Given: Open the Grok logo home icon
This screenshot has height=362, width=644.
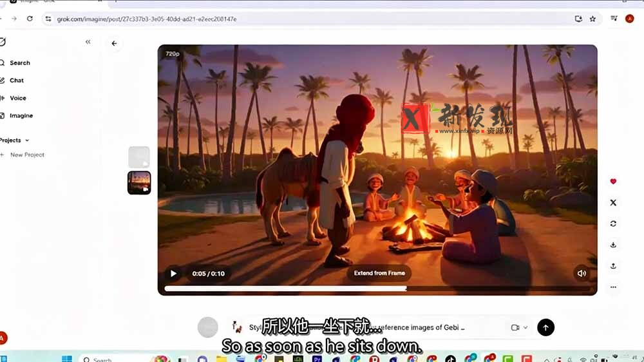Looking at the screenshot, I should pyautogui.click(x=3, y=42).
